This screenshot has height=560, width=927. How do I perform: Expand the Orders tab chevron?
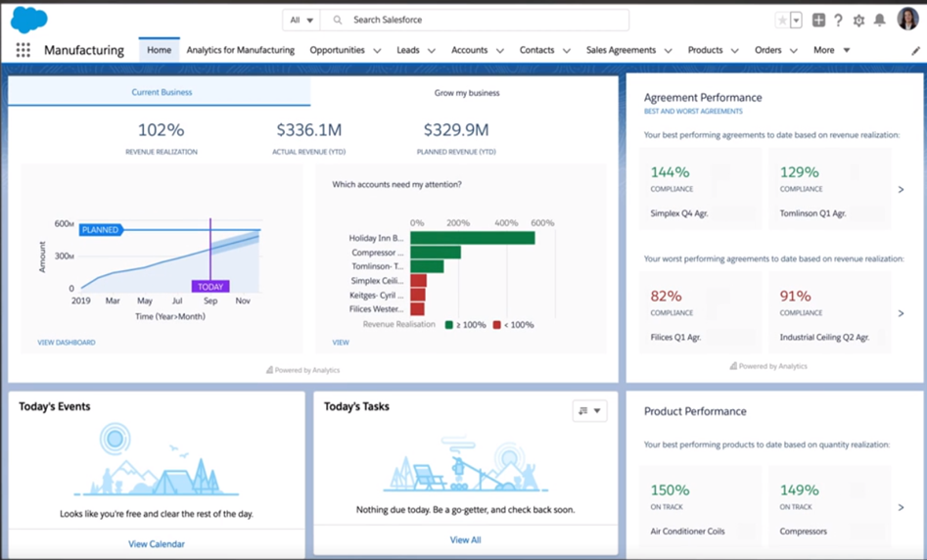tap(794, 51)
